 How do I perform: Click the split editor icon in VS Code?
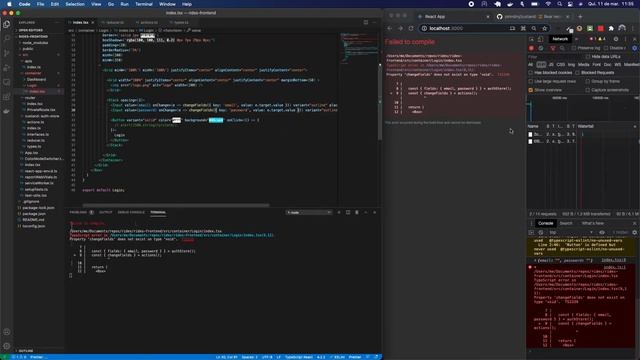(x=366, y=22)
